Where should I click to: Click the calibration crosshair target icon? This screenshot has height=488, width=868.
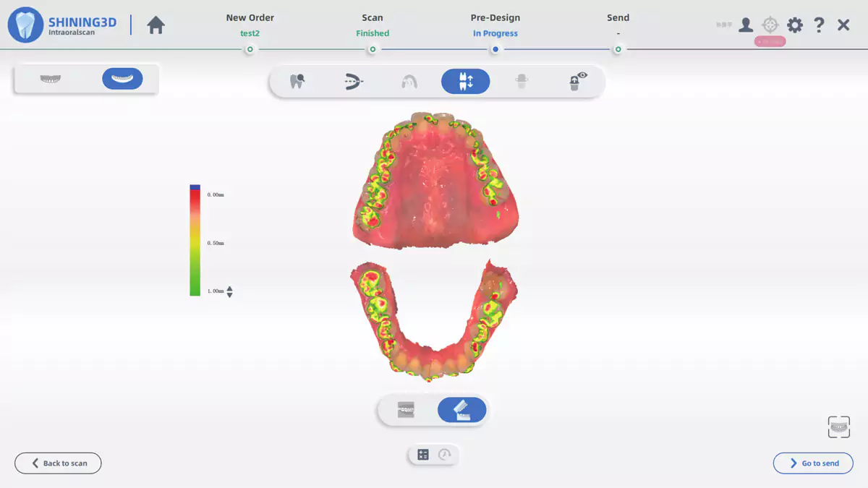[x=770, y=25]
